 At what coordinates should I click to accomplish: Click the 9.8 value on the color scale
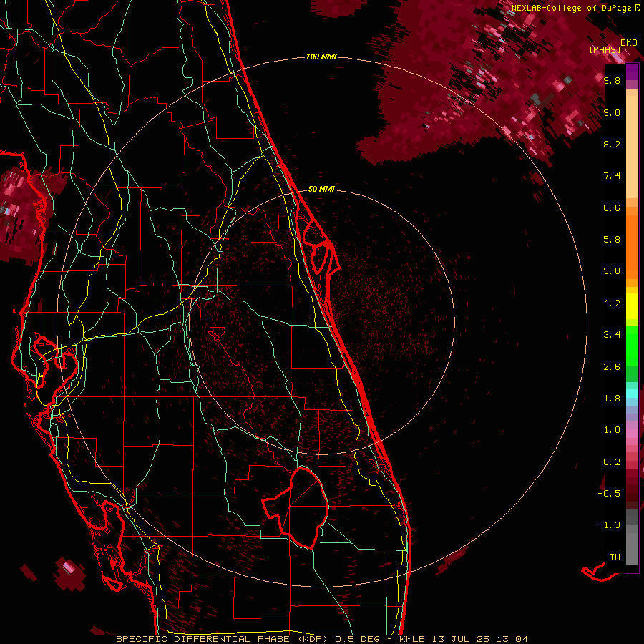[x=612, y=81]
